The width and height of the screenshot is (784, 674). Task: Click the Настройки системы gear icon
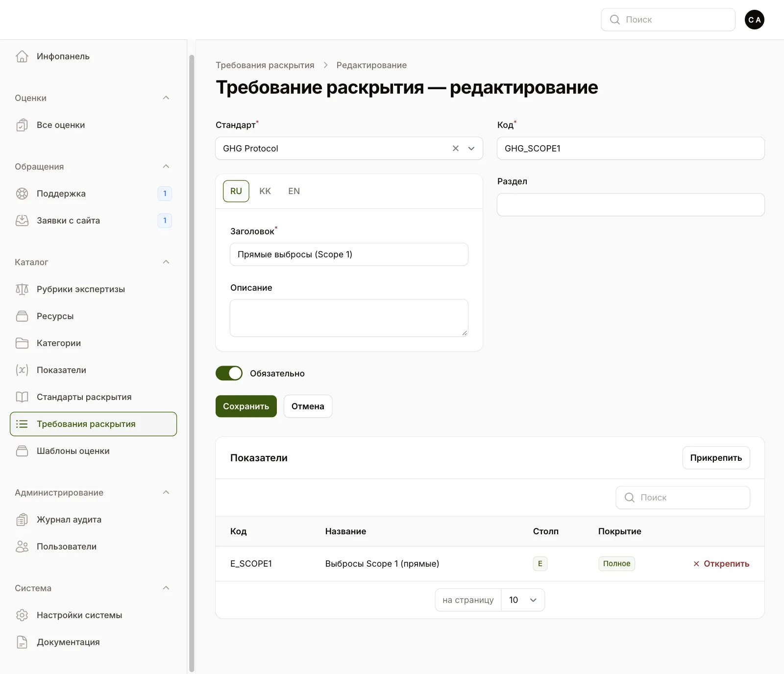tap(22, 615)
